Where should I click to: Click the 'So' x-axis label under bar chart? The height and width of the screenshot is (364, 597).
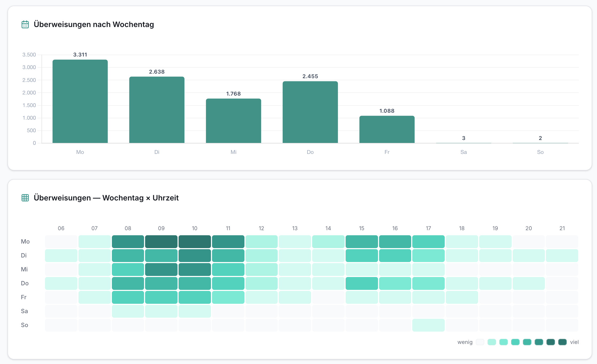pyautogui.click(x=540, y=152)
